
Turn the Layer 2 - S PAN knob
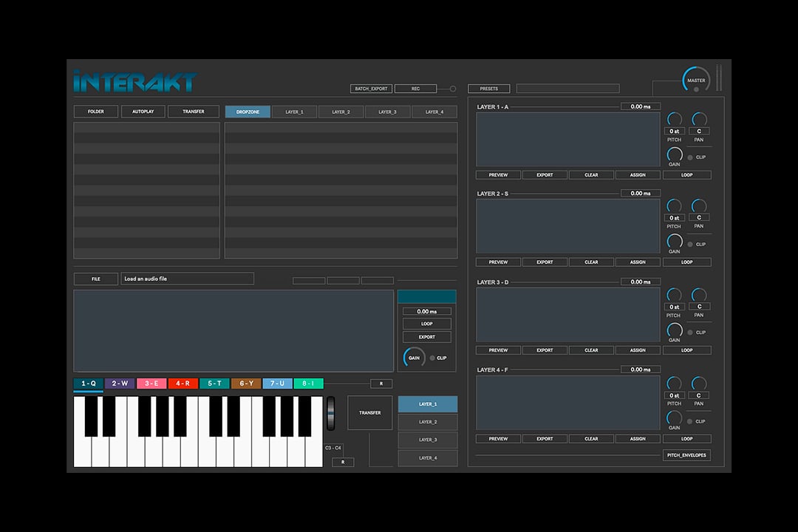point(699,205)
